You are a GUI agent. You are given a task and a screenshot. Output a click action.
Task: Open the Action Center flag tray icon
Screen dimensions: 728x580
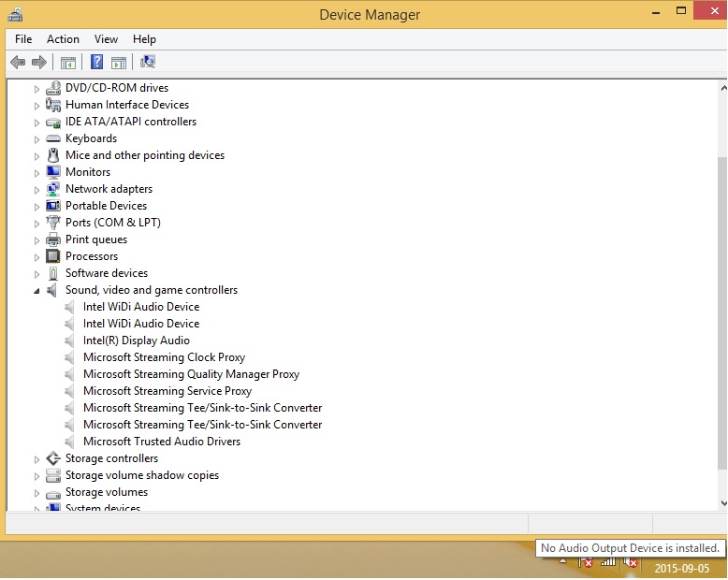(x=586, y=562)
